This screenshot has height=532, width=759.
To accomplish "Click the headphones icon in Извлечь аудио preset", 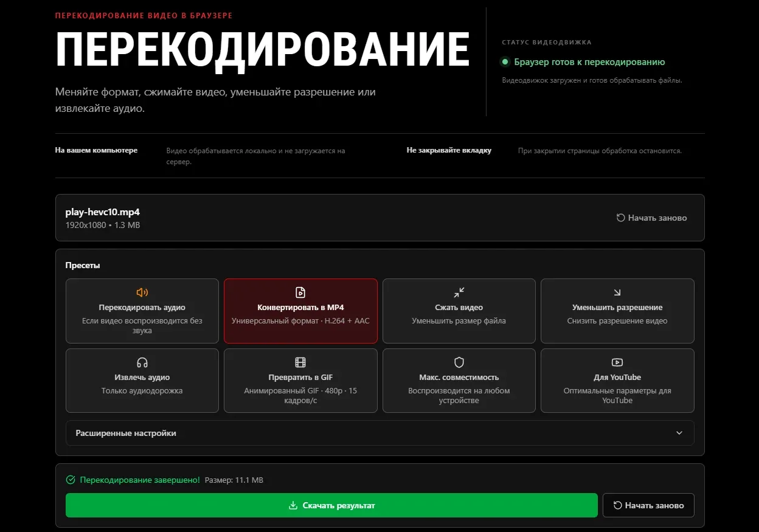I will click(142, 362).
